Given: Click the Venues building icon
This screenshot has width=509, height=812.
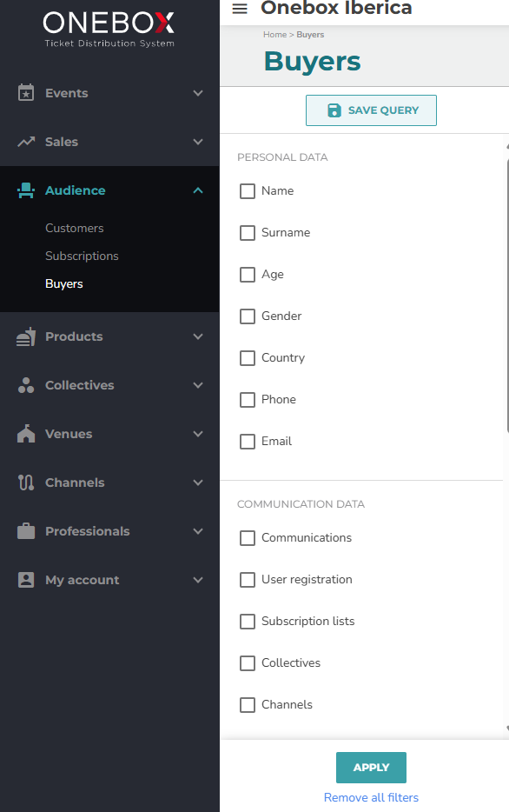Looking at the screenshot, I should pos(26,434).
